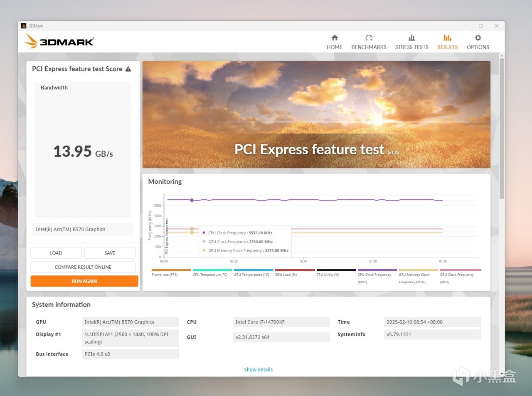
Task: Toggle CPU Temperature legend series
Action: pyautogui.click(x=212, y=273)
